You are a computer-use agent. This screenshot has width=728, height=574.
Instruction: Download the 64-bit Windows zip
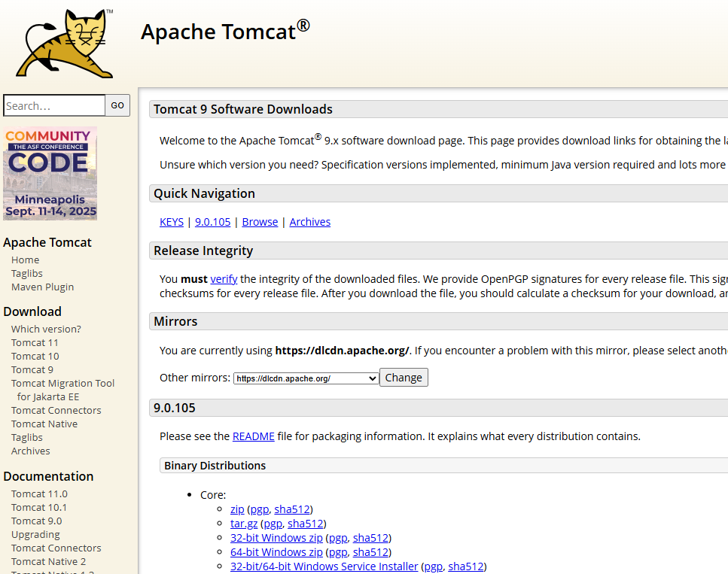pyautogui.click(x=276, y=552)
